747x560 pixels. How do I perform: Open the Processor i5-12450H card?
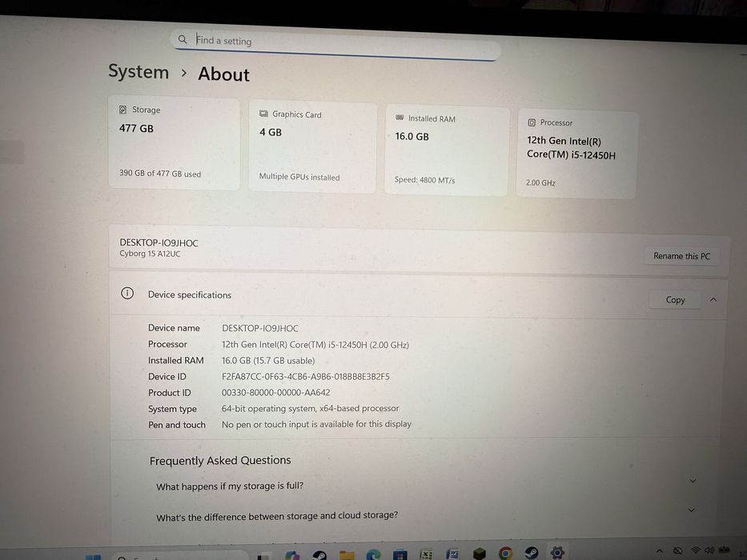point(576,154)
